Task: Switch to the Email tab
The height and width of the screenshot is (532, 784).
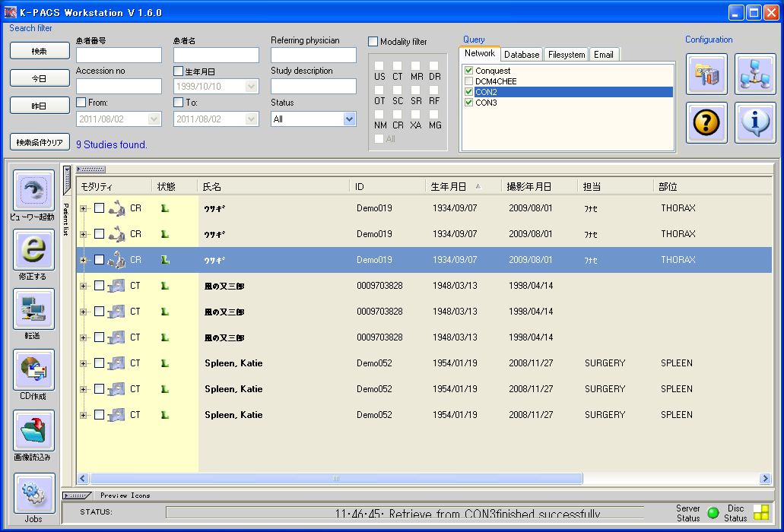Action: pyautogui.click(x=604, y=55)
